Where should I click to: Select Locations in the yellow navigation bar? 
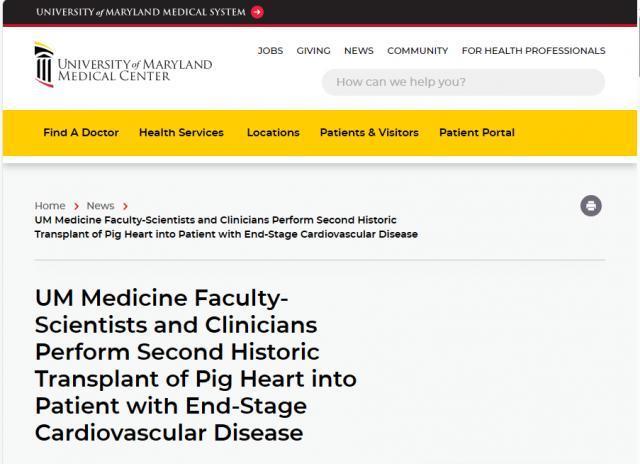pos(273,133)
